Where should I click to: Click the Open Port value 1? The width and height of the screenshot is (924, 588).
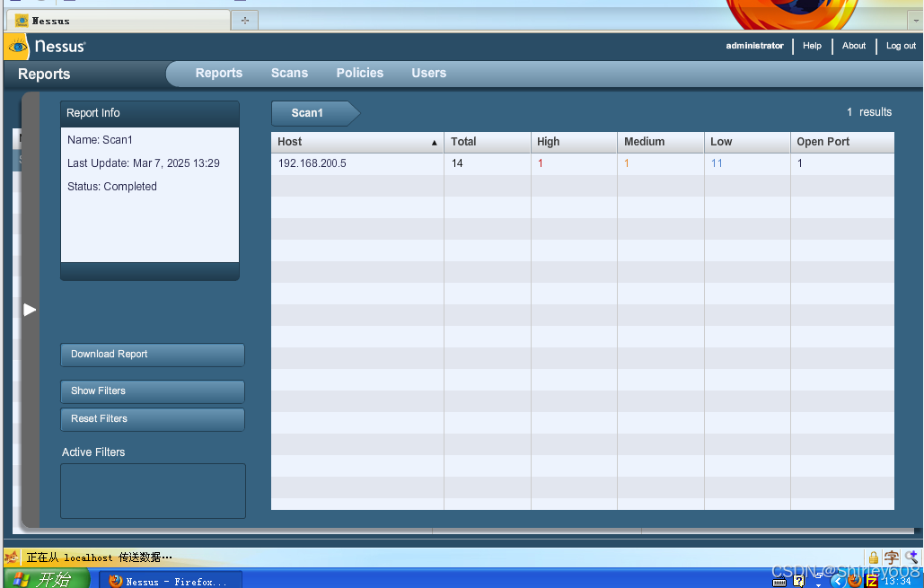[x=800, y=163]
